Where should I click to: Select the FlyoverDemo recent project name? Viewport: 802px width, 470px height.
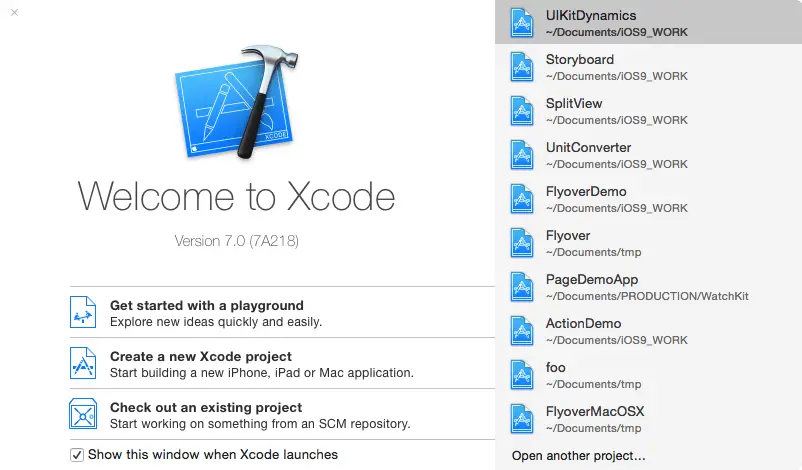click(x=586, y=191)
